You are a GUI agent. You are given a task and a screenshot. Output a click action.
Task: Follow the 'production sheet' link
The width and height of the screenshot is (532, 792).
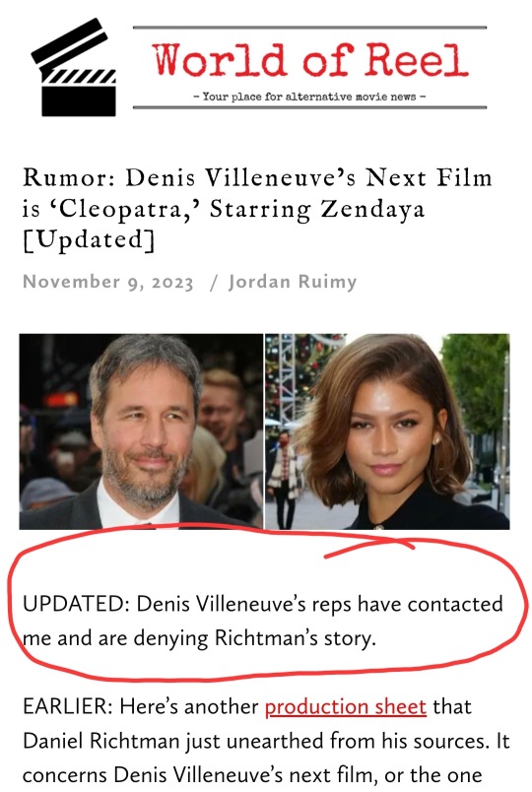pos(346,707)
